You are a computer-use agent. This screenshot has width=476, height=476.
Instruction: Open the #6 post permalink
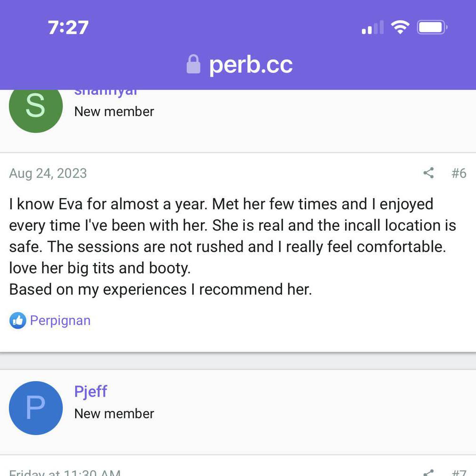point(459,173)
